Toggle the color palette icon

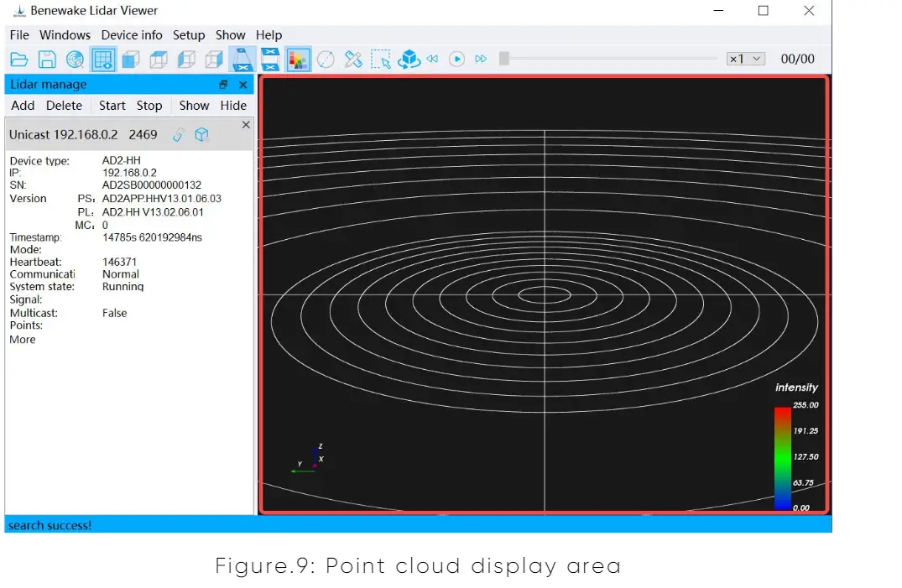(x=298, y=60)
